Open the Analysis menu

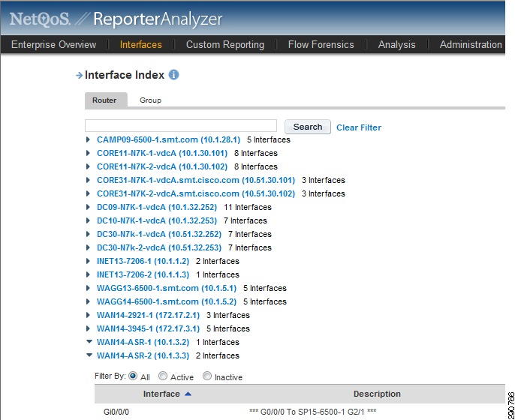(396, 44)
